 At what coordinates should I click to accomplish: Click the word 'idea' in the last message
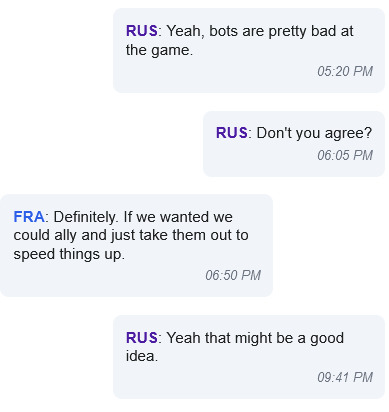point(140,356)
